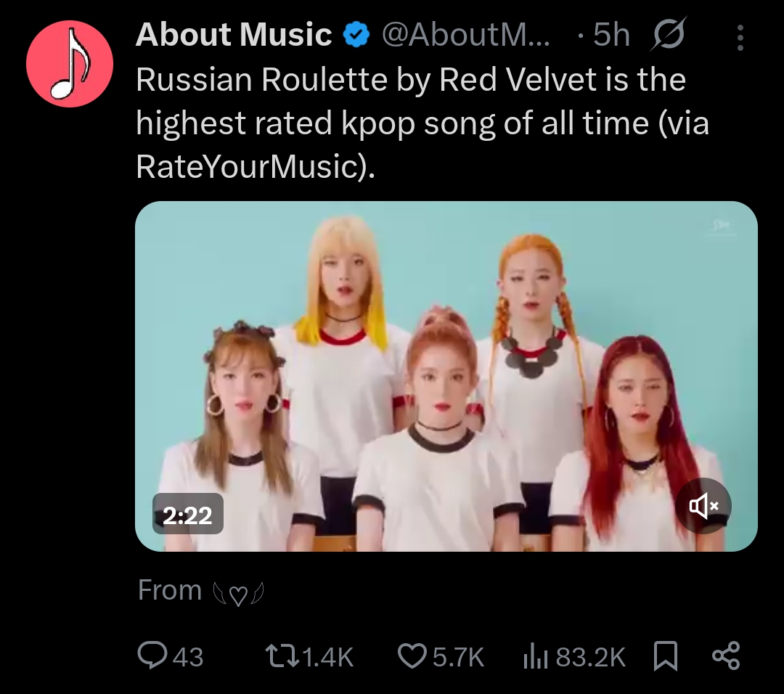Like the post with the heart
Screen dimensions: 784x694
pyautogui.click(x=412, y=656)
